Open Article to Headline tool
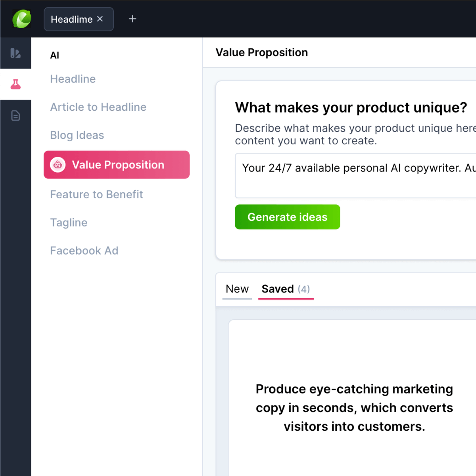Viewport: 476px width, 476px height. click(98, 107)
